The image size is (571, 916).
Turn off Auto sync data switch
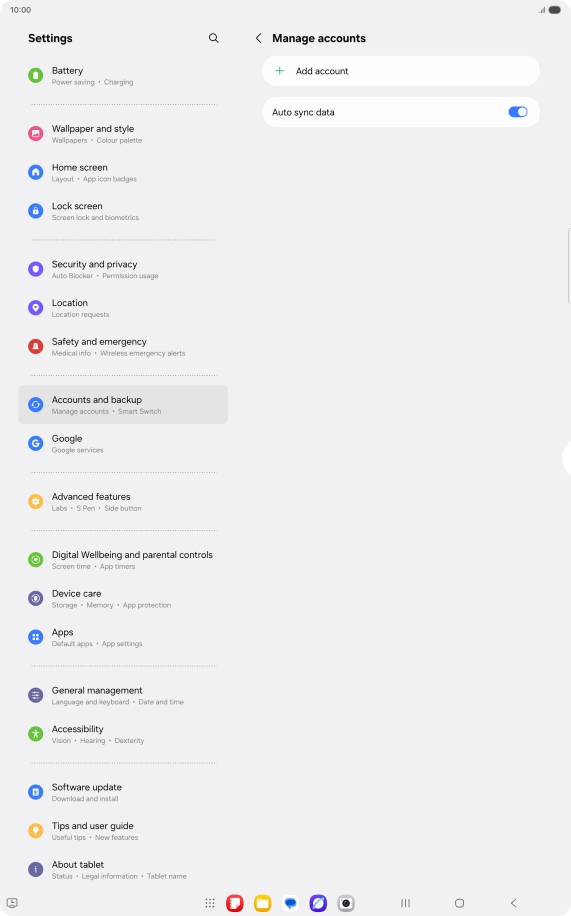click(518, 112)
